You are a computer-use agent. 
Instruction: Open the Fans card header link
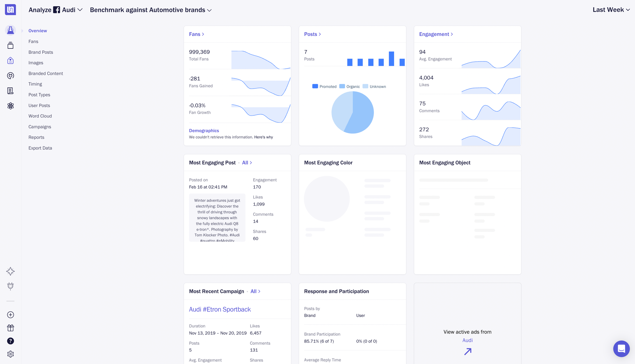[196, 34]
